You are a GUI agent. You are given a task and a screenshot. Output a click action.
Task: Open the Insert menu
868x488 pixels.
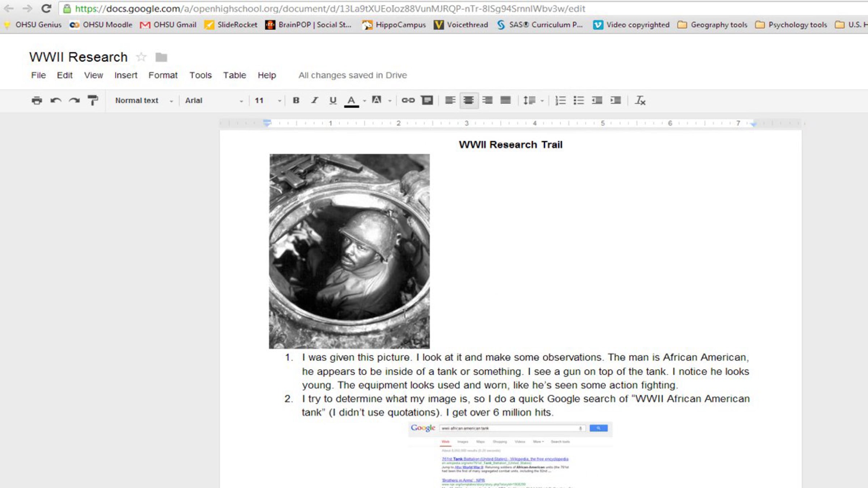(125, 75)
